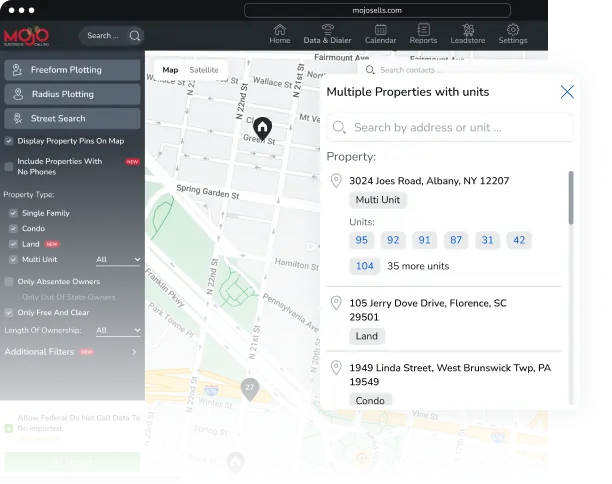The height and width of the screenshot is (484, 612).
Task: Open Settings gear in navigation
Action: [x=513, y=34]
